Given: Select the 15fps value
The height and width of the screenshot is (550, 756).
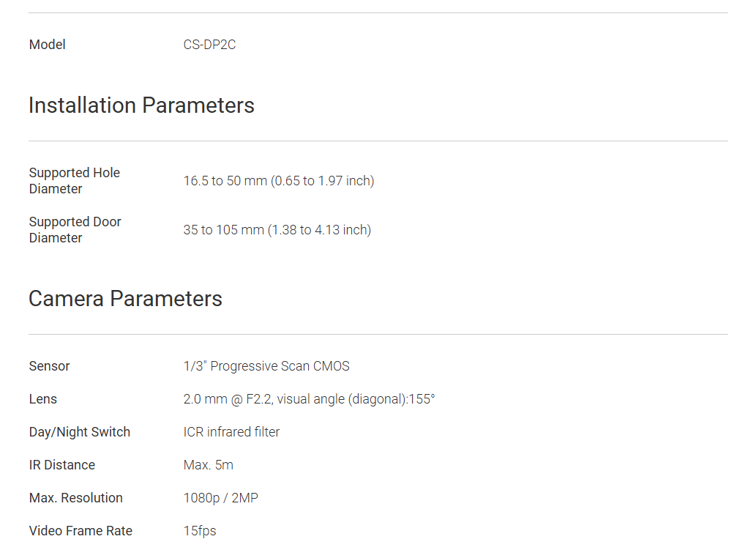Looking at the screenshot, I should (200, 531).
